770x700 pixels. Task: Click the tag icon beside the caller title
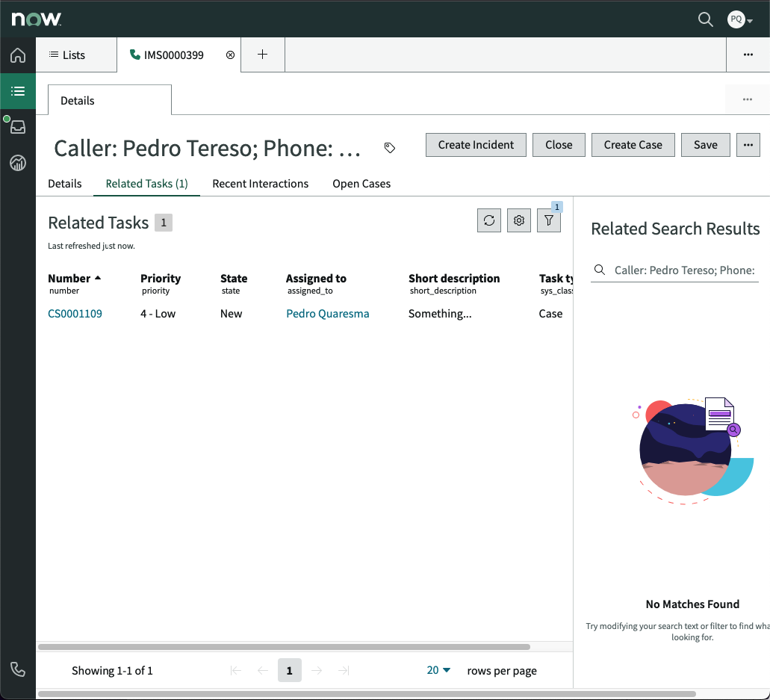click(x=389, y=148)
